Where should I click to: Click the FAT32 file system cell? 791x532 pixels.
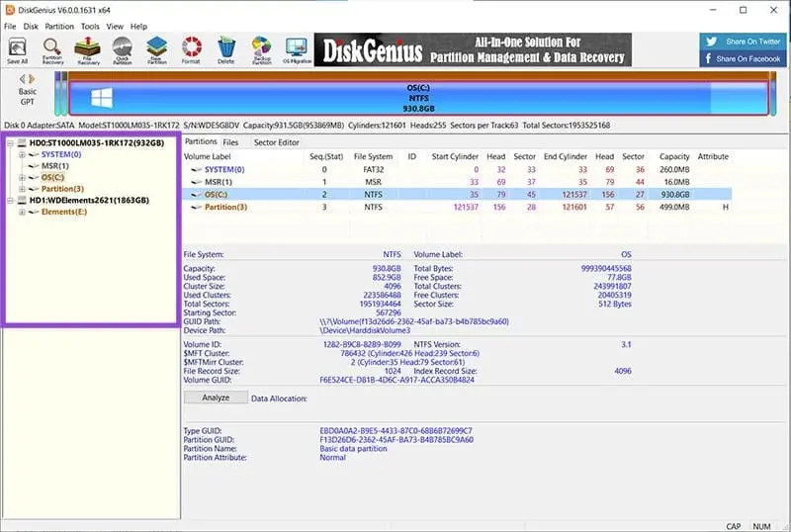(x=374, y=170)
